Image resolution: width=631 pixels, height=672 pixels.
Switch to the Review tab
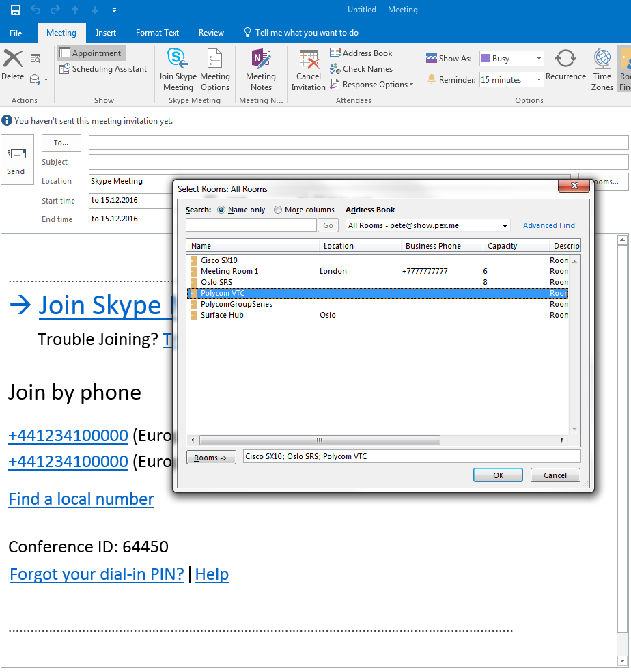pyautogui.click(x=211, y=33)
